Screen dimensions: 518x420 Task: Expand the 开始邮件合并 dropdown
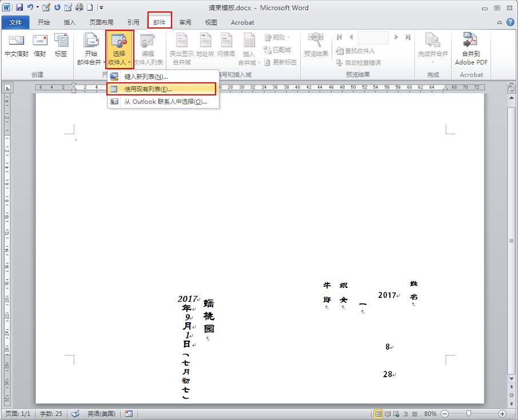91,49
